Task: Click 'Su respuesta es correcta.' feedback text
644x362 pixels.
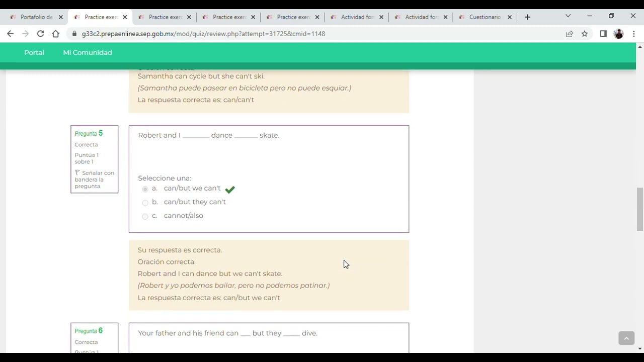Action: (x=180, y=250)
